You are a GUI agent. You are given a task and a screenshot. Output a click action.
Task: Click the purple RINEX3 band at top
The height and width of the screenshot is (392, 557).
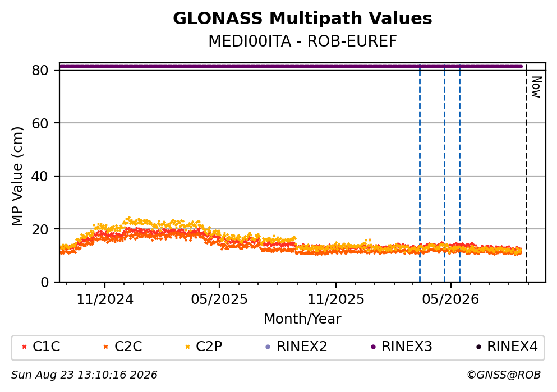click(x=291, y=66)
